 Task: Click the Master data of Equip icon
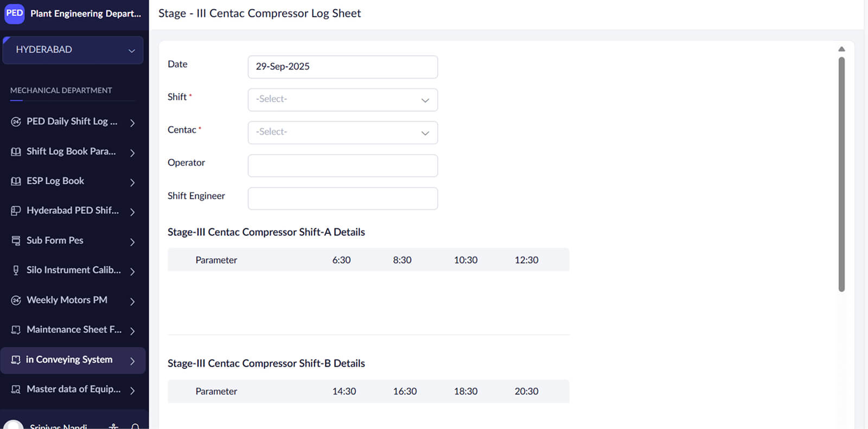point(16,389)
